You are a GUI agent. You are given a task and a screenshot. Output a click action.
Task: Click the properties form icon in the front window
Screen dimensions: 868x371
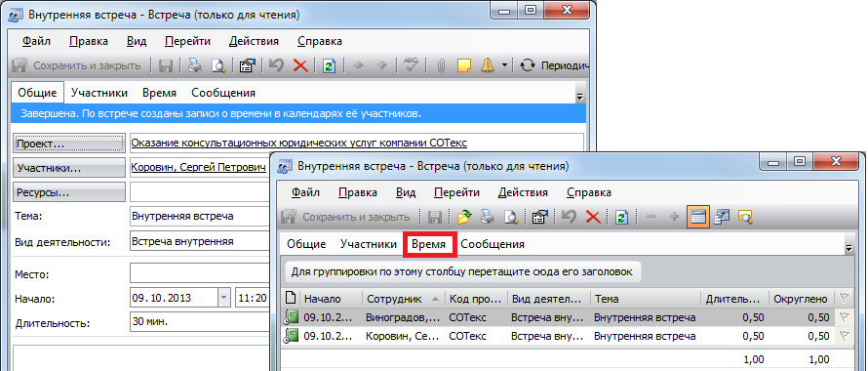[539, 217]
